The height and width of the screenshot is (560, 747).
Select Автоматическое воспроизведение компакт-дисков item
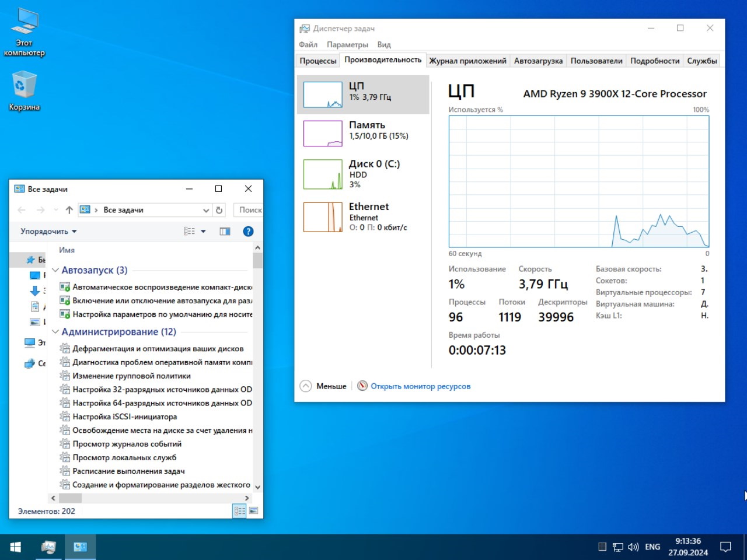pyautogui.click(x=156, y=287)
